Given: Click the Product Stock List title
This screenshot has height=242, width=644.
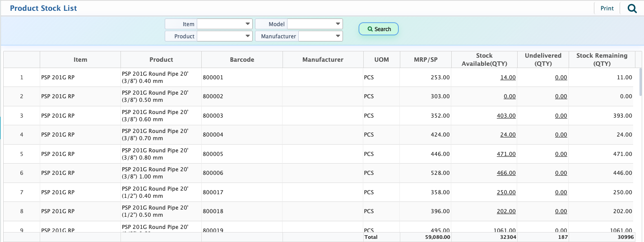Looking at the screenshot, I should coord(43,8).
